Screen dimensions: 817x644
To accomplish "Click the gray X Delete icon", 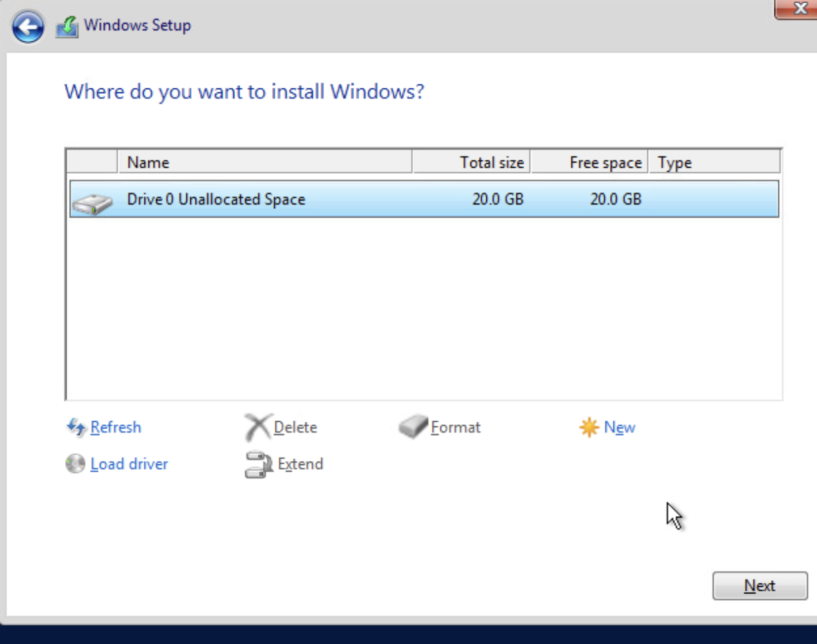I will pyautogui.click(x=257, y=427).
